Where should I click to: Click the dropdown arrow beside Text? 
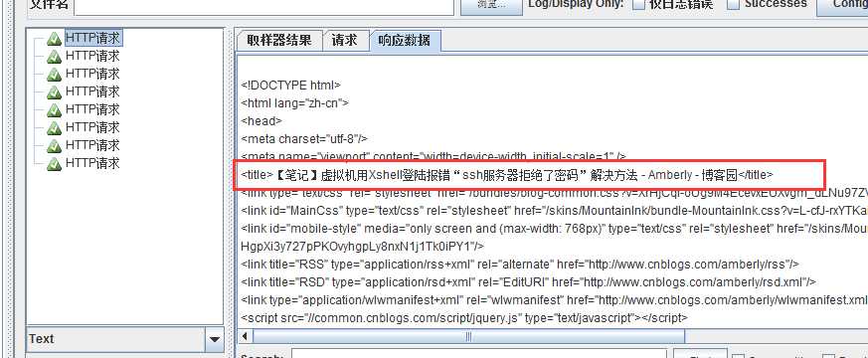pyautogui.click(x=214, y=339)
